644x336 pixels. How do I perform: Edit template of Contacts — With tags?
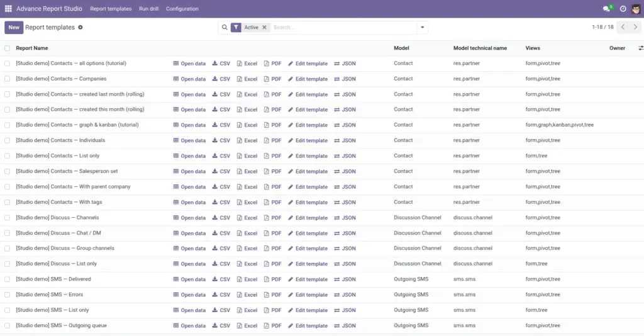click(308, 202)
